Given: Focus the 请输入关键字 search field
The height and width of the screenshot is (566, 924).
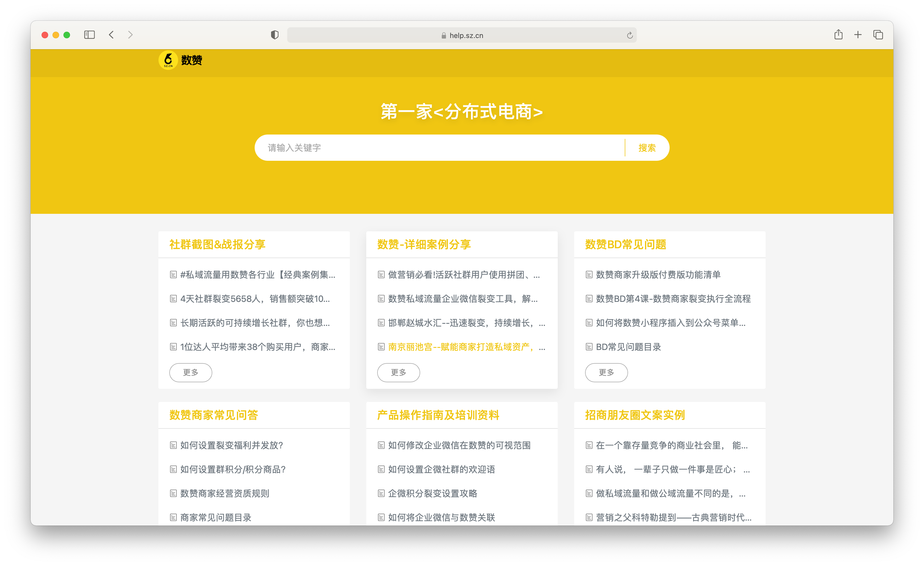Looking at the screenshot, I should pyautogui.click(x=440, y=148).
